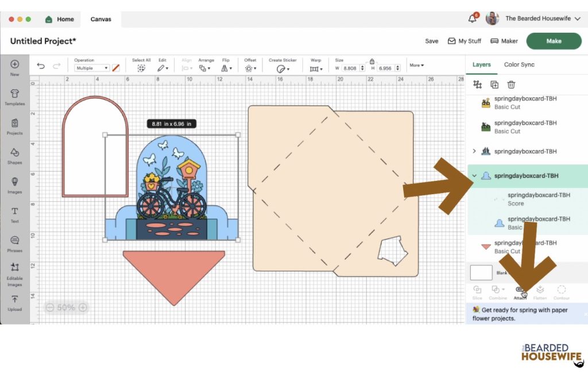Click the Select All icon
This screenshot has width=588, height=374.
141,68
